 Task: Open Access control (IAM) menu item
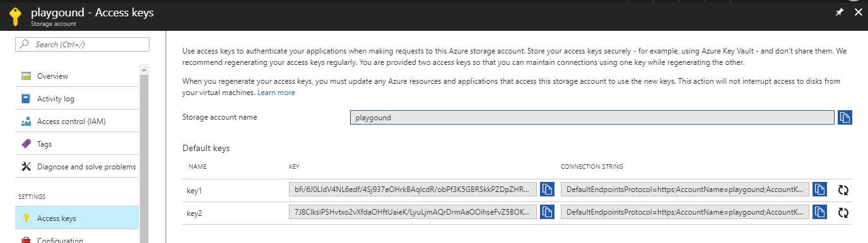coord(76,121)
